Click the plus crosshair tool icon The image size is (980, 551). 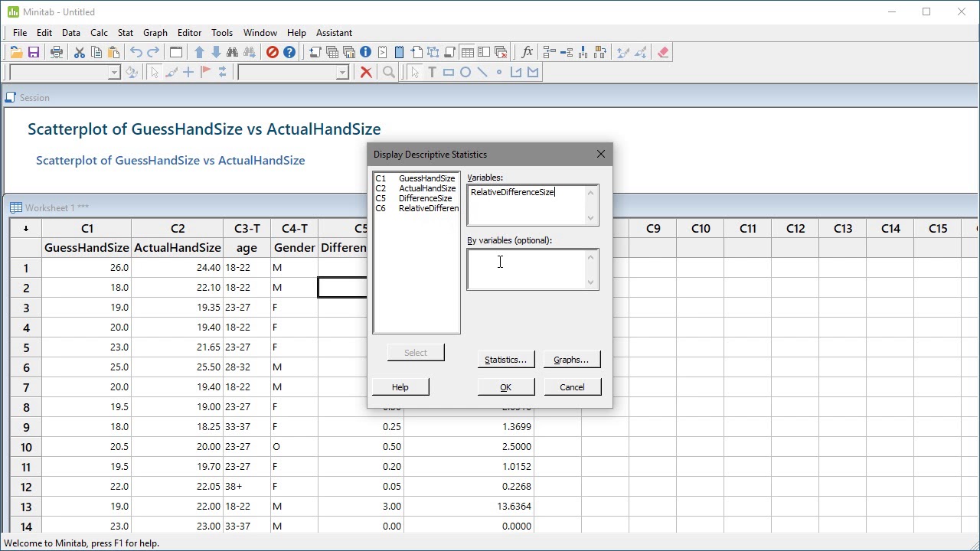188,73
